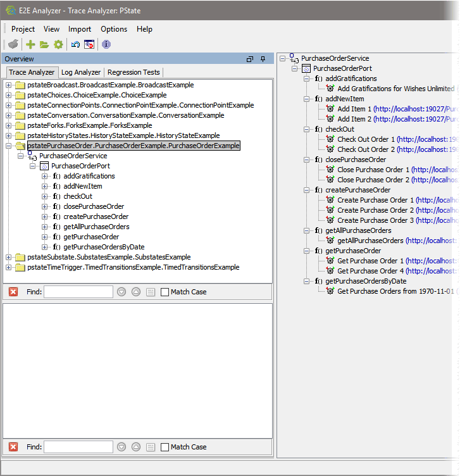Collapse the pstatePurchaseOrder example tree node
The image size is (460, 476).
pos(9,146)
